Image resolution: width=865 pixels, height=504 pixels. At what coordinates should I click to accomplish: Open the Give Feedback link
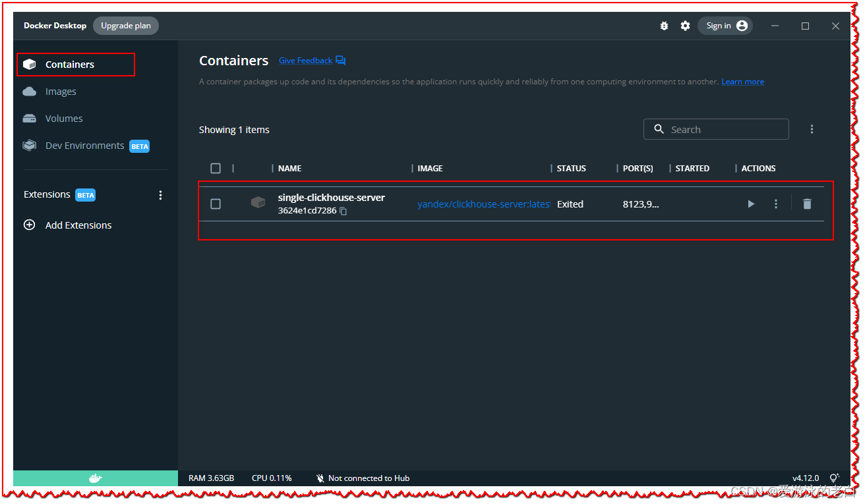(305, 61)
